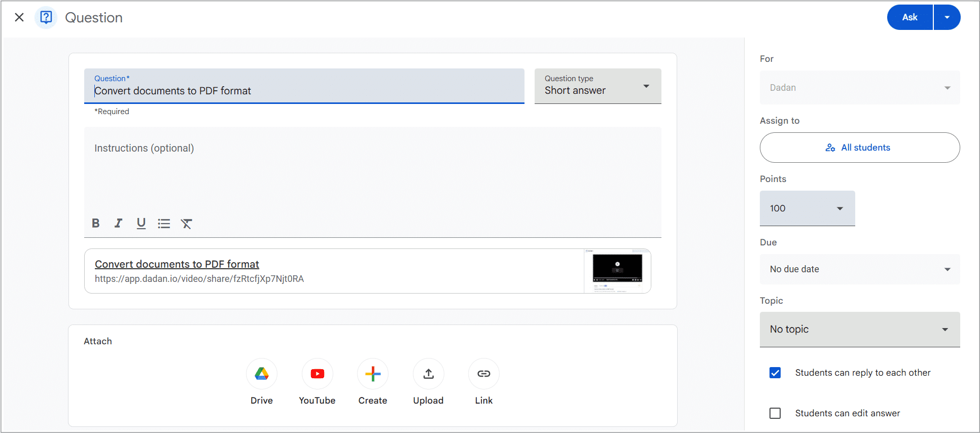The height and width of the screenshot is (433, 980).
Task: Expand the Points dropdown showing 100
Action: coord(807,208)
